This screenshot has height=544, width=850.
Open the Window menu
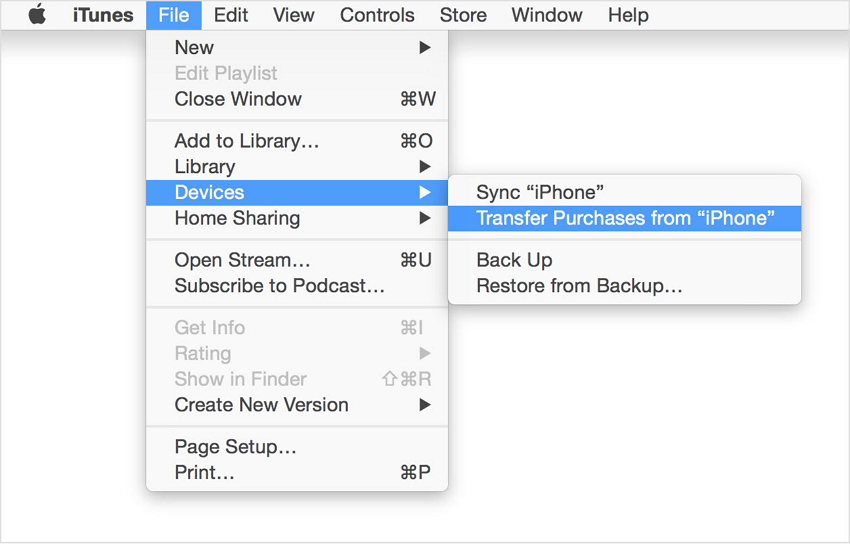(546, 15)
